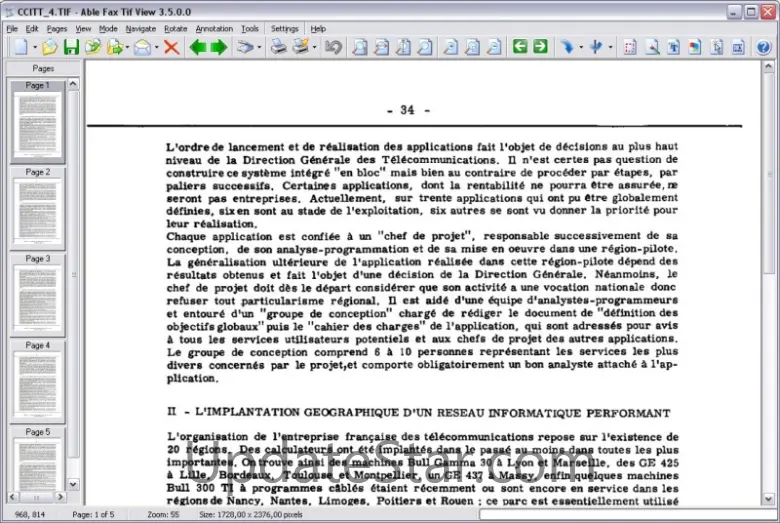Select the Page 4 thumbnail
Screen dimensions: 780x523
[38, 382]
